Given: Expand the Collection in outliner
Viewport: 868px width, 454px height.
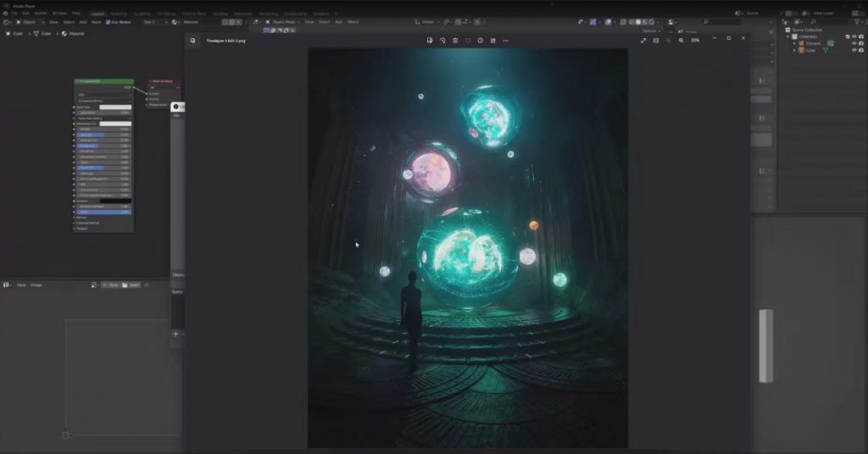Looking at the screenshot, I should 788,36.
